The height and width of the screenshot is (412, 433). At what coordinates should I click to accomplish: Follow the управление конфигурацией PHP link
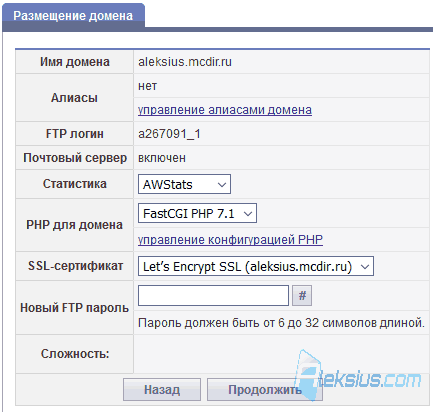tap(230, 240)
